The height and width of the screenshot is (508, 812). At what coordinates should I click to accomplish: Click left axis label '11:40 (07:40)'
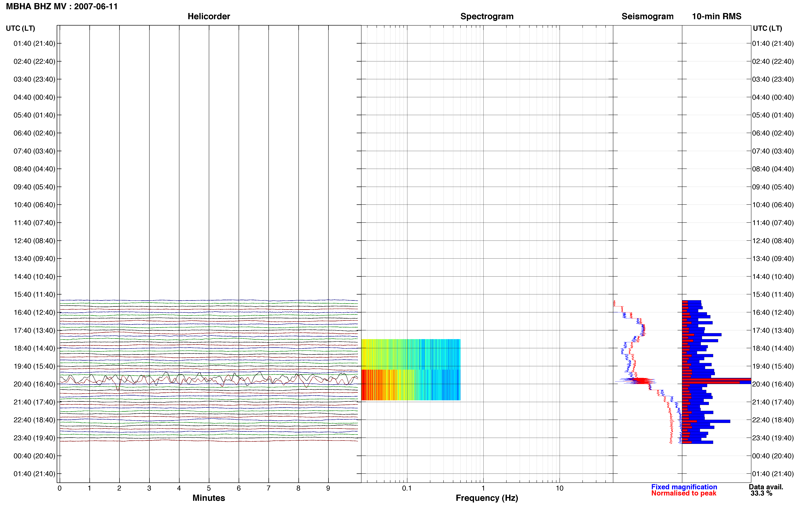34,223
